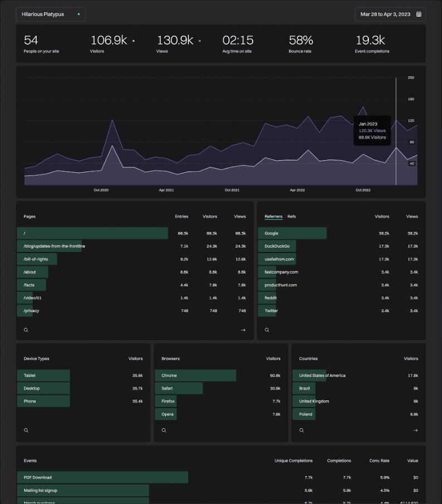Open the Mar 28 to Apr 3, 2023 date range
This screenshot has width=442, height=504.
[x=385, y=14]
